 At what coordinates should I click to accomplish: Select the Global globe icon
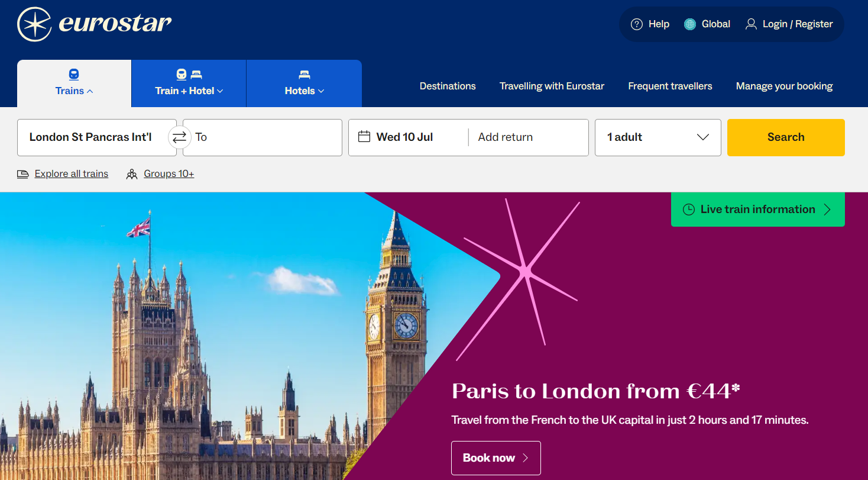pos(690,24)
